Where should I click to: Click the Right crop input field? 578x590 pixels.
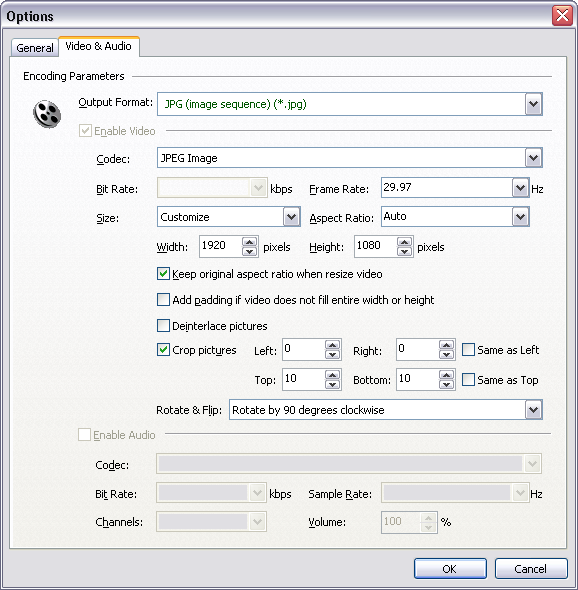coord(417,350)
